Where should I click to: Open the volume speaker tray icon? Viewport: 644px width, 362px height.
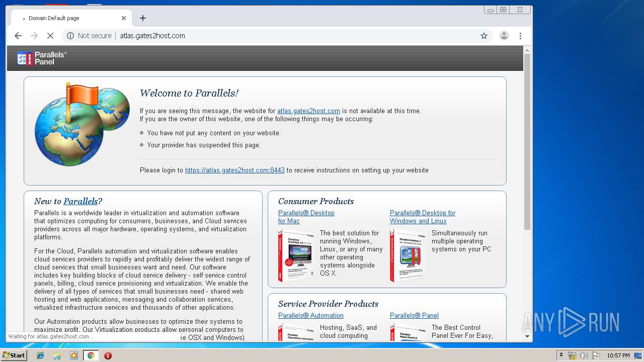[584, 355]
